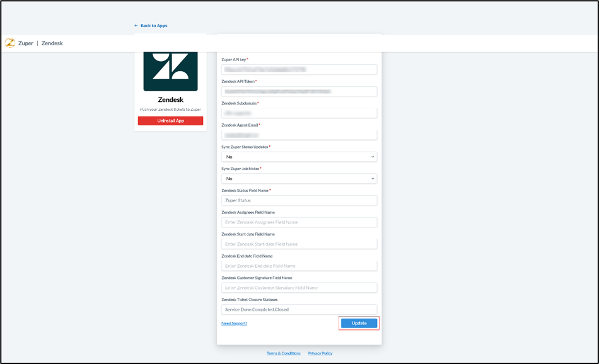The height and width of the screenshot is (364, 599).
Task: Focus the Zuper API key field
Action: (x=299, y=69)
